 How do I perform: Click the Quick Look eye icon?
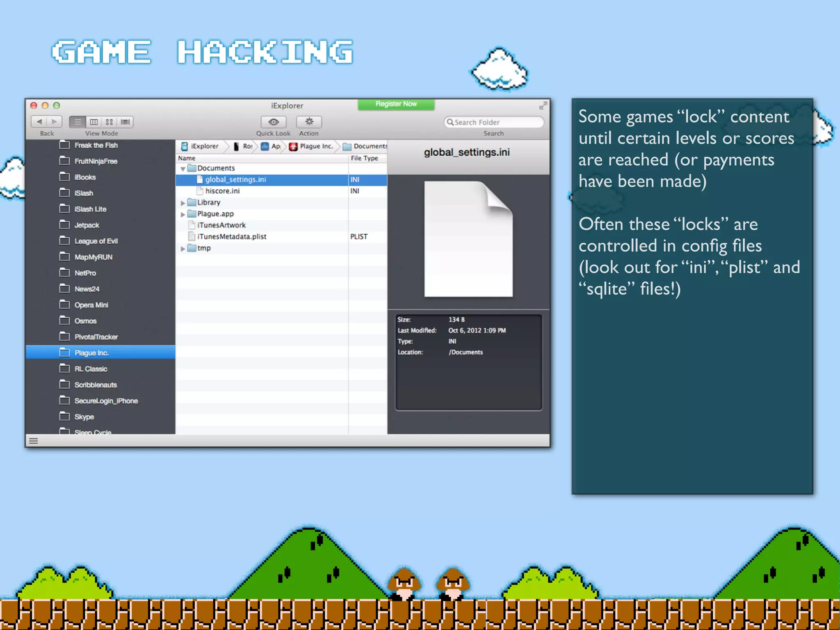273,122
